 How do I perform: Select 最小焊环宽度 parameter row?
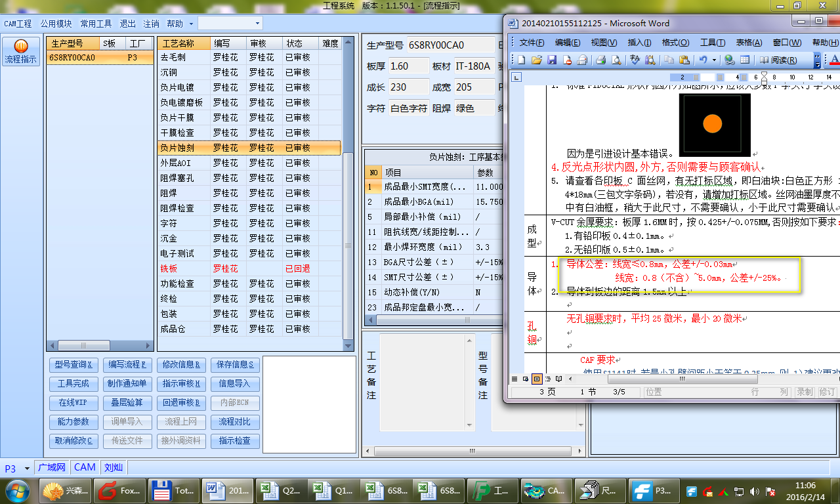pos(433,247)
